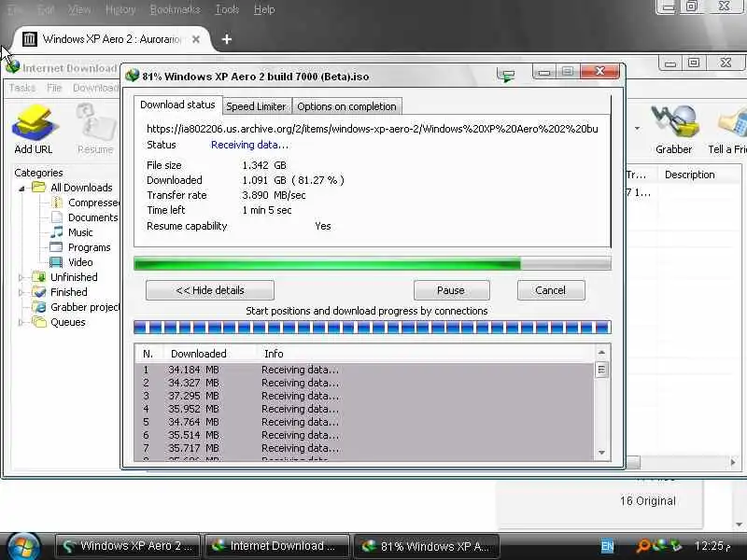Image resolution: width=747 pixels, height=560 pixels.
Task: Select the Finished category
Action: tap(68, 292)
